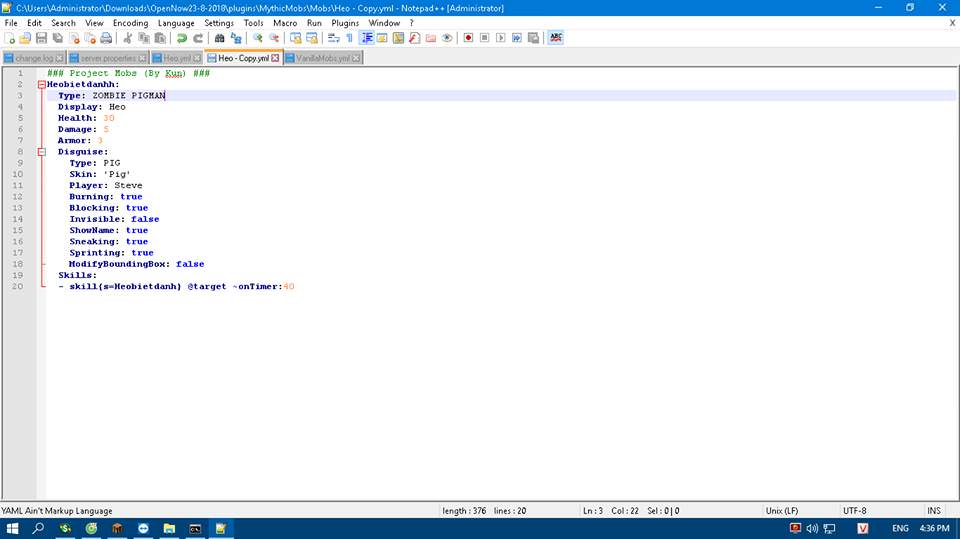Image resolution: width=960 pixels, height=539 pixels.
Task: Collapse the Disguise block fold marker
Action: click(41, 152)
